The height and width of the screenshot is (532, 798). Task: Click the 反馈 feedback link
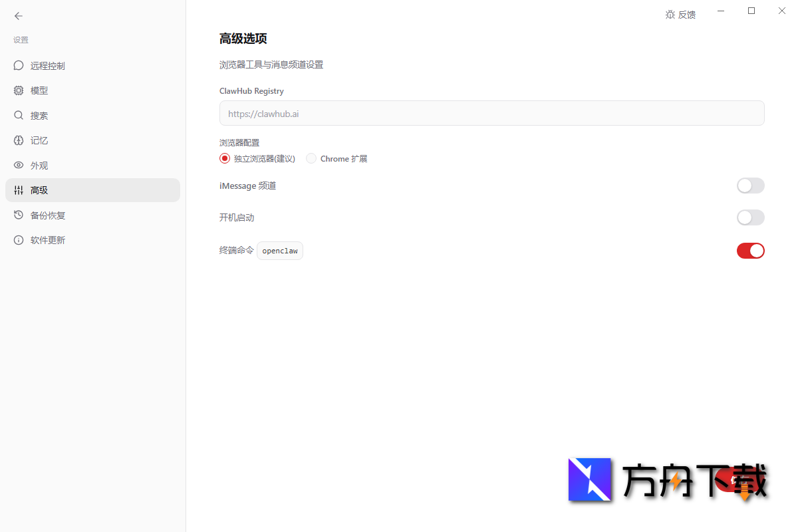(687, 14)
